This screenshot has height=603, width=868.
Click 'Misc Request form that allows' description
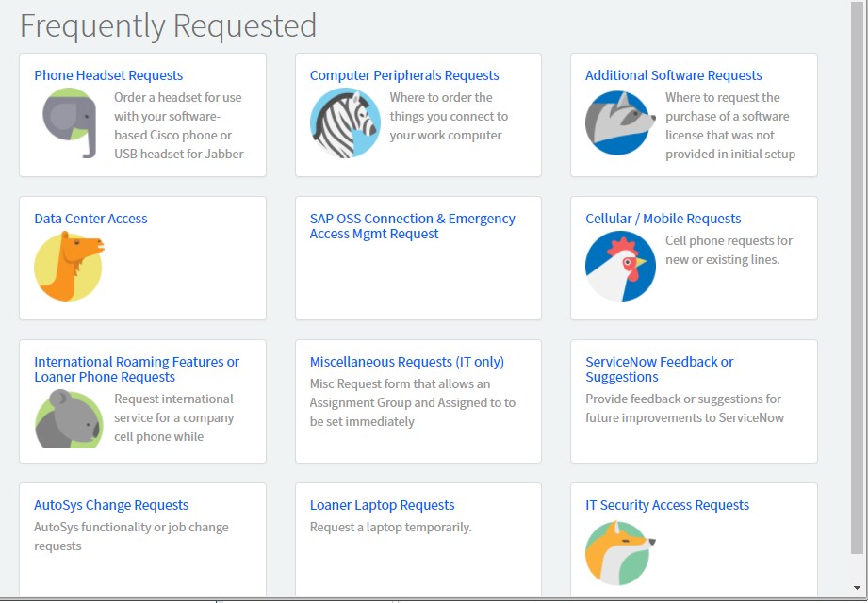coord(413,402)
